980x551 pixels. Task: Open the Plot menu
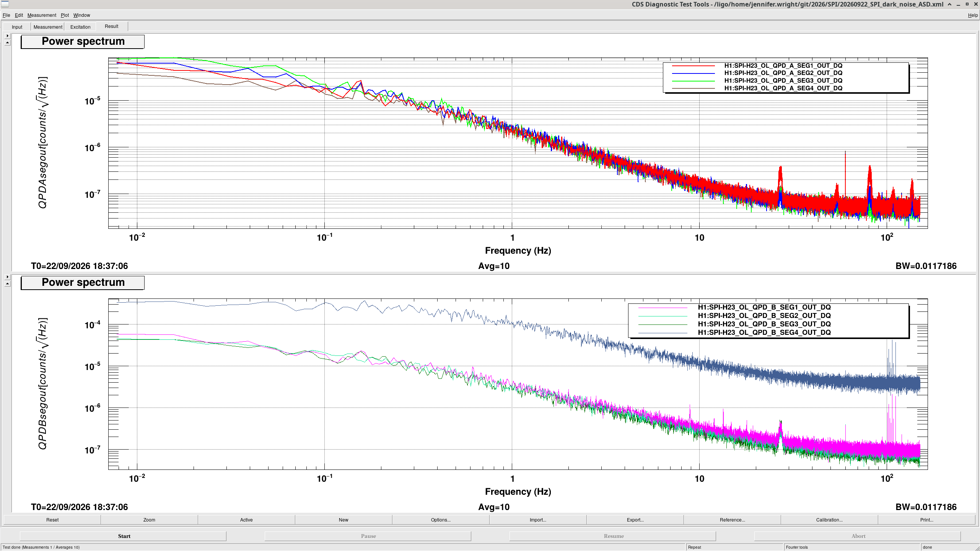[x=65, y=15]
